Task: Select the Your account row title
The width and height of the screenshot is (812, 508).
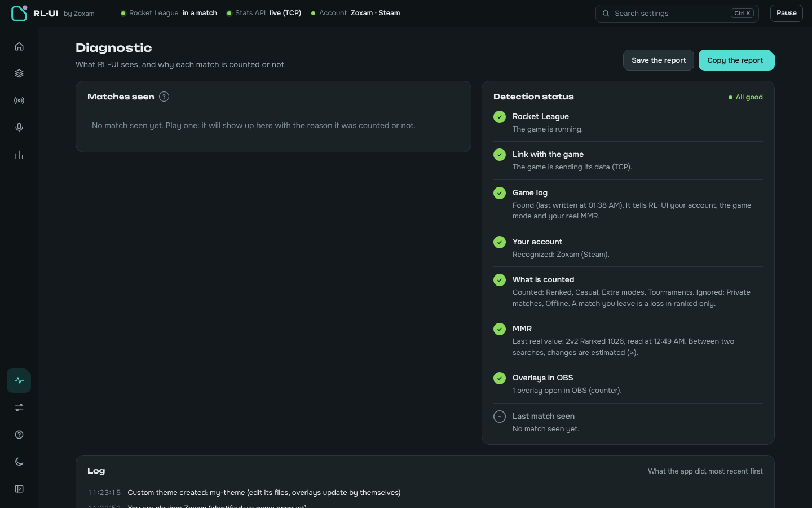Action: (537, 242)
